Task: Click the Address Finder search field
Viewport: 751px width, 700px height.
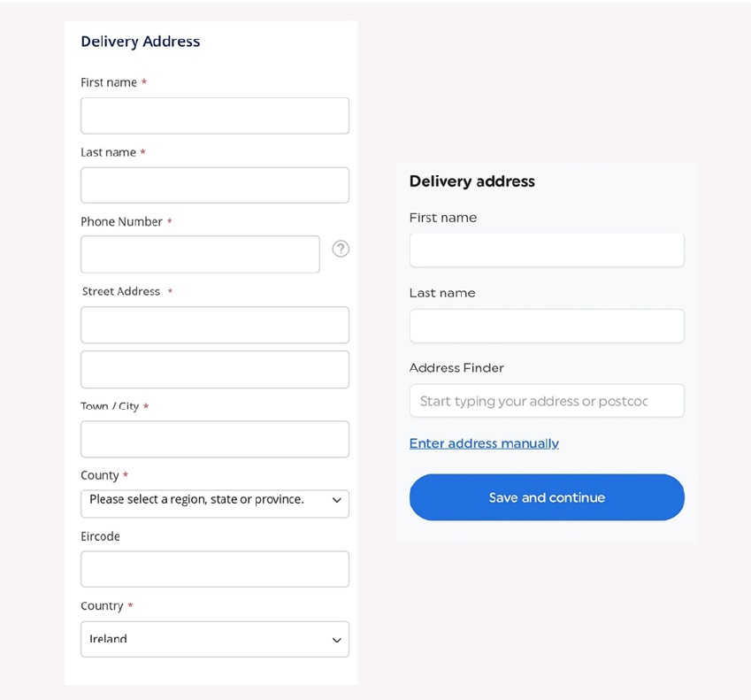Action: point(546,401)
